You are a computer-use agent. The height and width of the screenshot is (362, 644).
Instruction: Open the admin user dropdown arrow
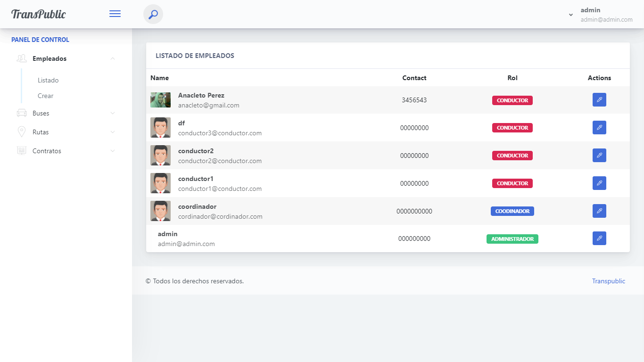(x=571, y=15)
